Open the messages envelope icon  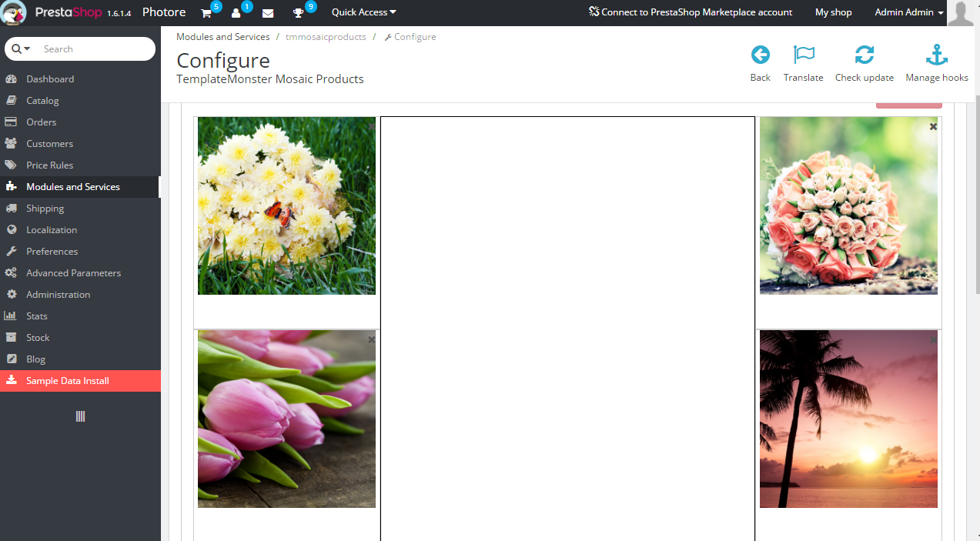(x=268, y=13)
